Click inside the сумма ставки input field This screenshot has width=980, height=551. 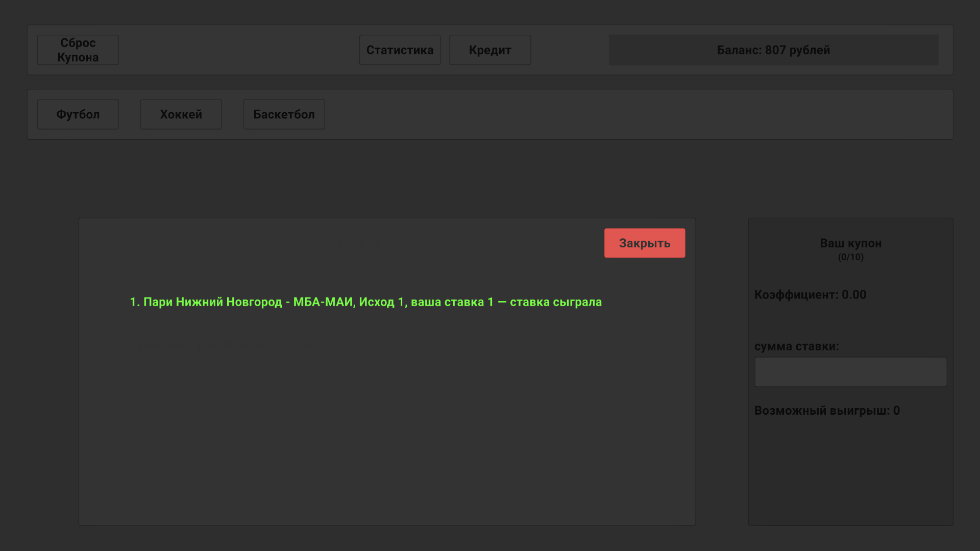[x=850, y=371]
